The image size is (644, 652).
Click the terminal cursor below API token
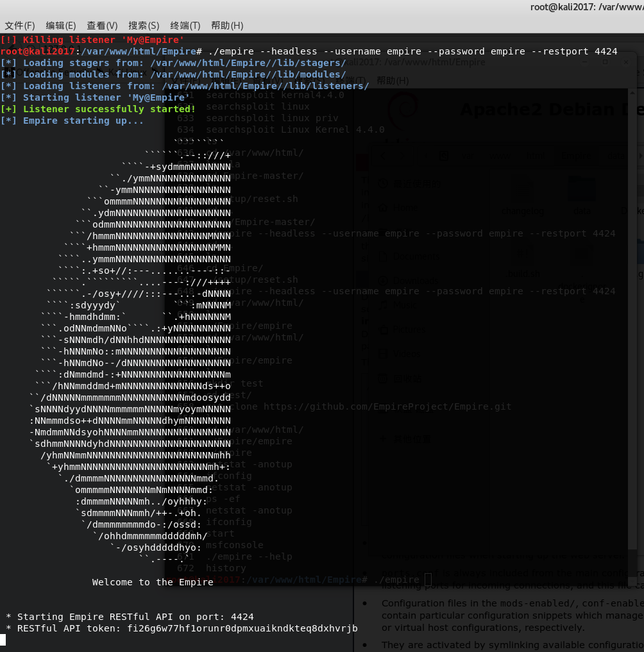click(3, 639)
